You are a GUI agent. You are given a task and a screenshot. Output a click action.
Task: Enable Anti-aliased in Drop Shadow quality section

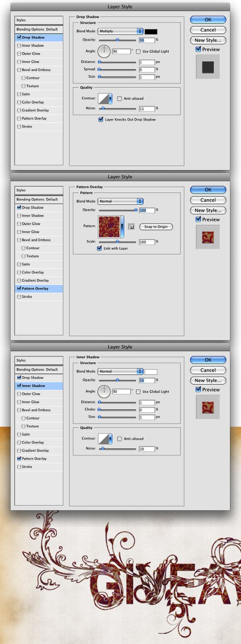click(x=120, y=99)
